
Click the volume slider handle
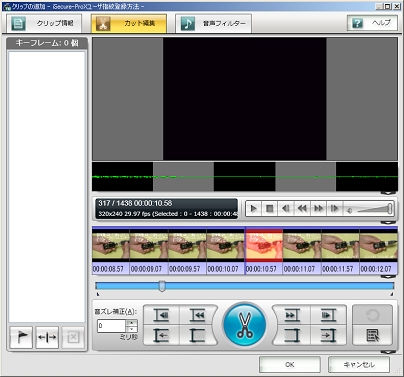pyautogui.click(x=390, y=209)
